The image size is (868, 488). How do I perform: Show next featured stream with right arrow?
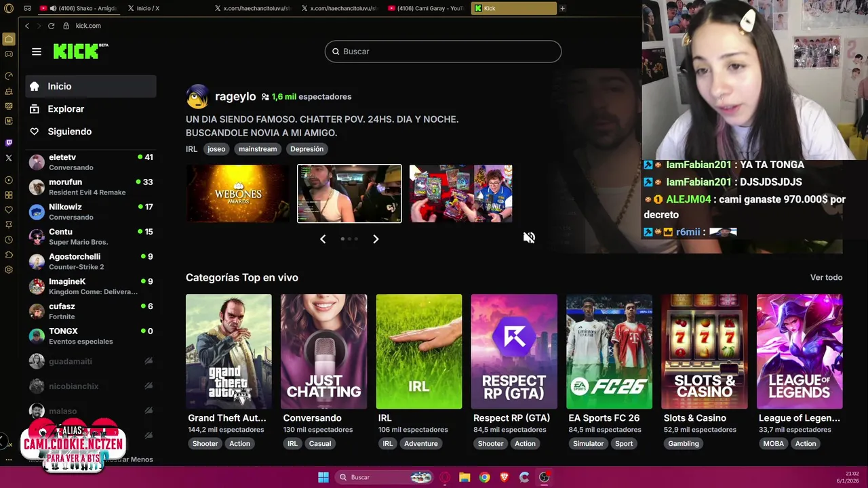point(376,239)
